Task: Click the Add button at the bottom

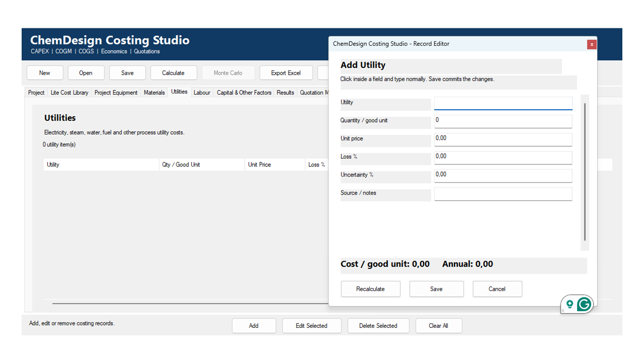Action: (x=254, y=326)
